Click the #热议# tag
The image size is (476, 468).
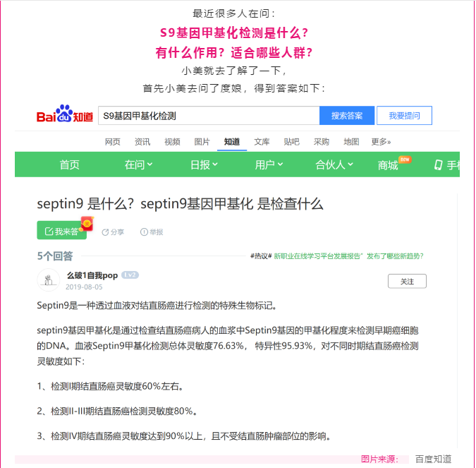tap(261, 256)
